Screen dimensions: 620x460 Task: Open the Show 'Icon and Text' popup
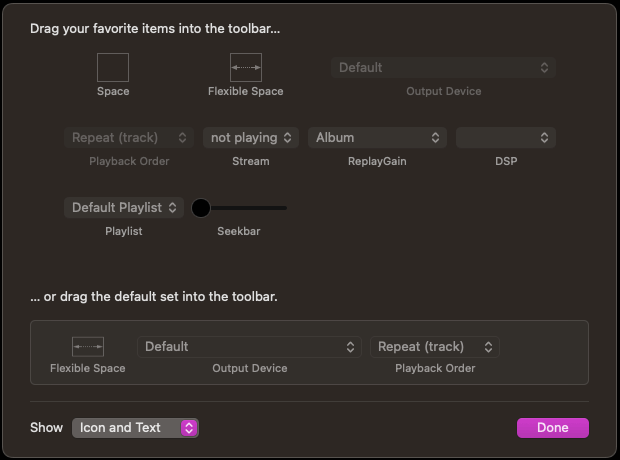click(135, 428)
